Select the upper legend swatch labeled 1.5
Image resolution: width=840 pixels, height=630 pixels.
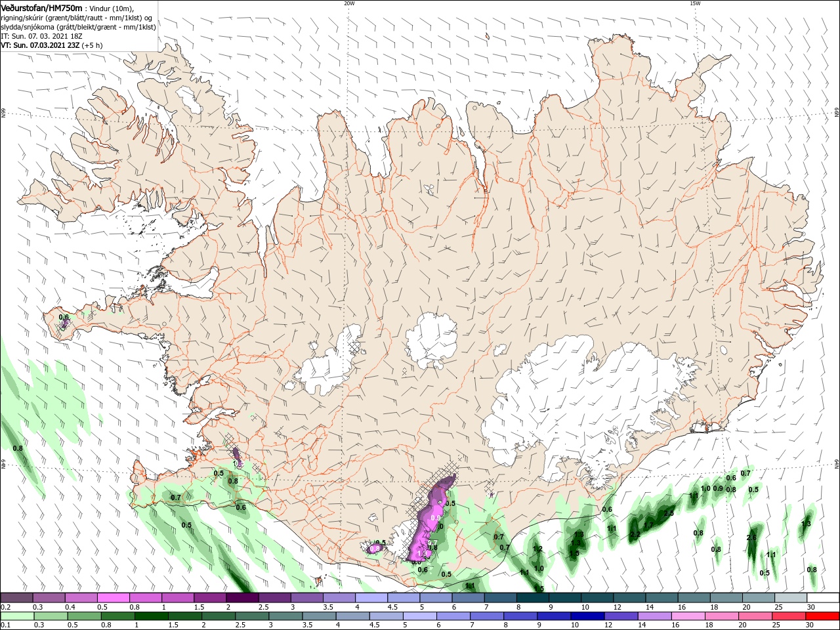point(209,598)
